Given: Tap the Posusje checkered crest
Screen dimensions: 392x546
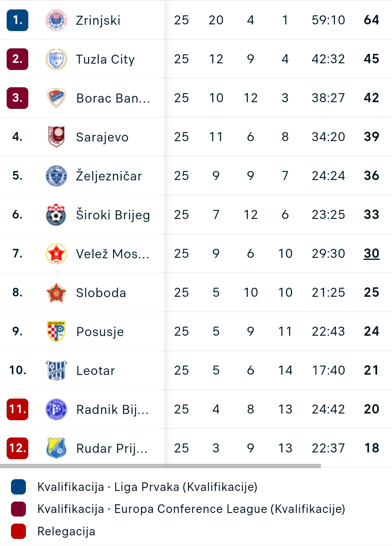Looking at the screenshot, I should click(56, 331).
